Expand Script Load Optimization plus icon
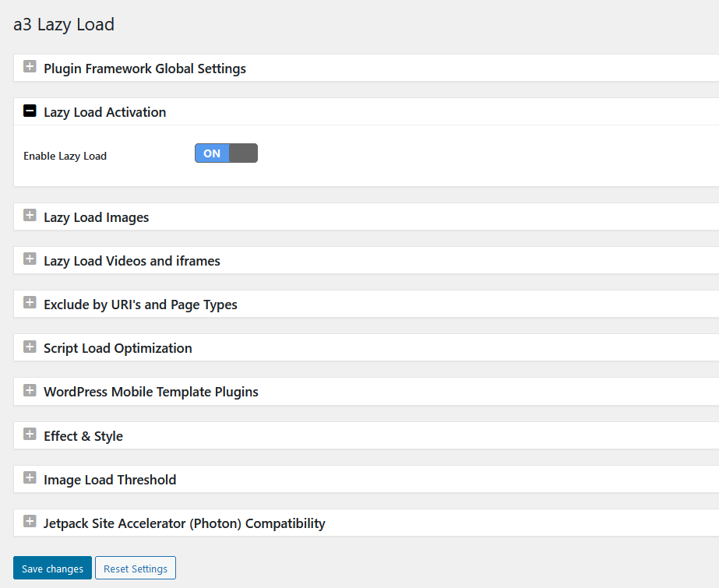Viewport: 719px width, 588px height. [x=30, y=347]
